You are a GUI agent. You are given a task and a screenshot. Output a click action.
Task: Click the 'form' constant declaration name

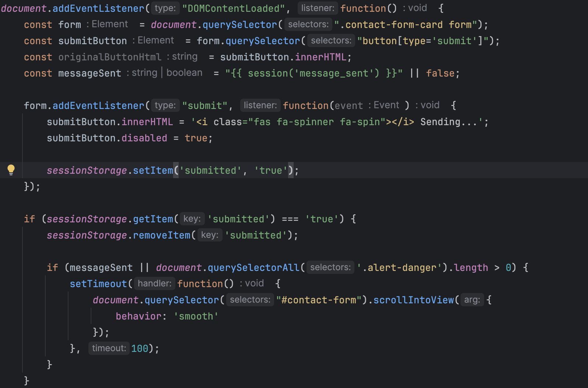click(70, 25)
